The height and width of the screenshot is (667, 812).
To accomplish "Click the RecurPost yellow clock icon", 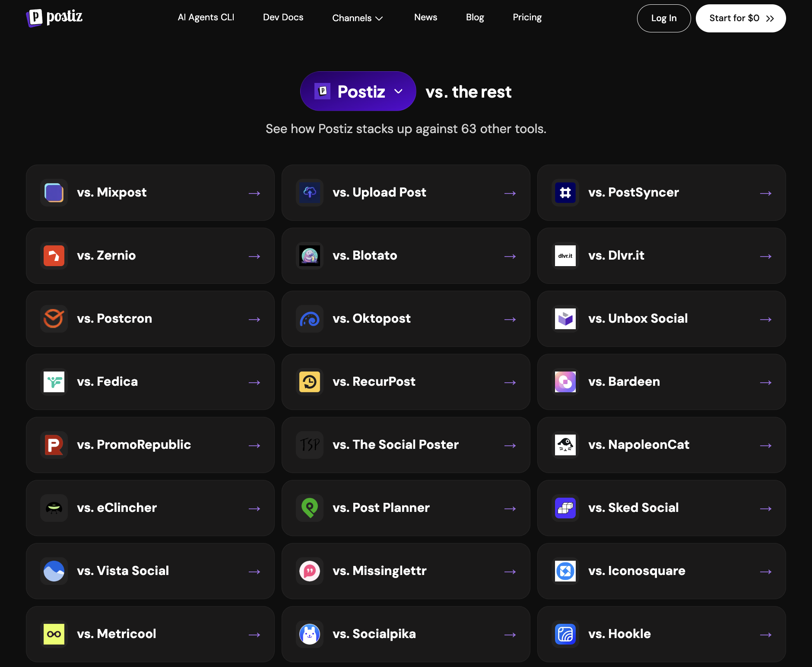I will pyautogui.click(x=310, y=382).
